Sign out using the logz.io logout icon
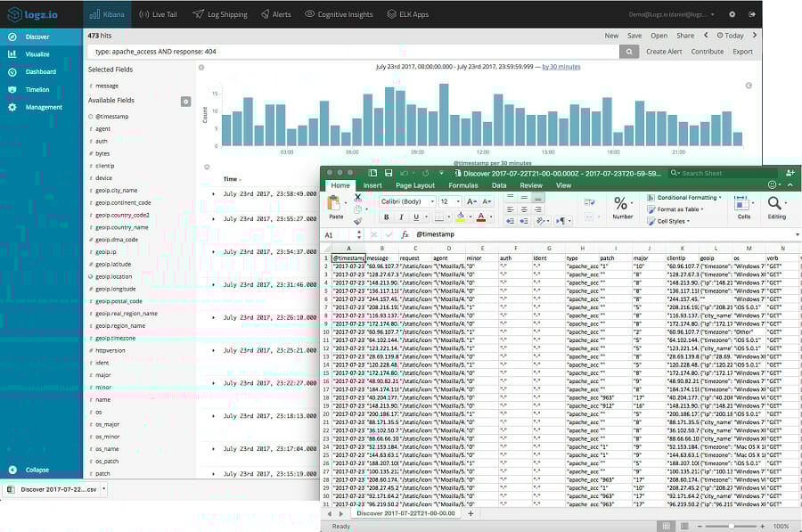The image size is (802, 532). point(752,14)
